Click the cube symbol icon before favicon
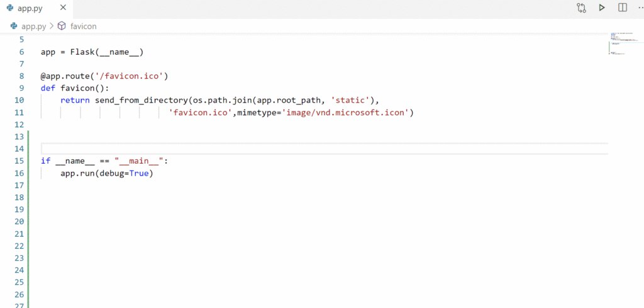Image resolution: width=644 pixels, height=308 pixels. (x=62, y=26)
